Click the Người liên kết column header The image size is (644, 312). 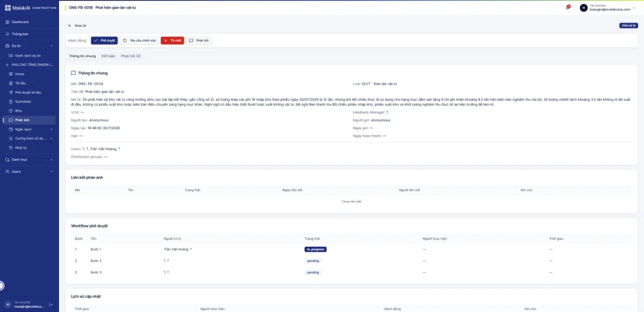pyautogui.click(x=409, y=190)
